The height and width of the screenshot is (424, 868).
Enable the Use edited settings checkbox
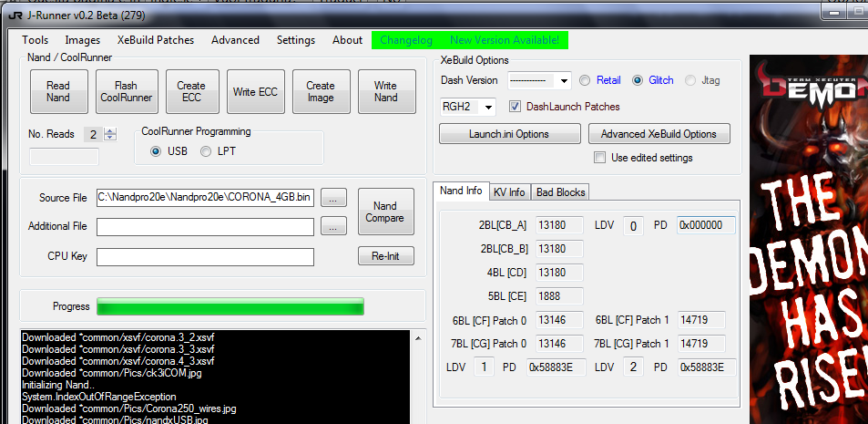coord(599,158)
